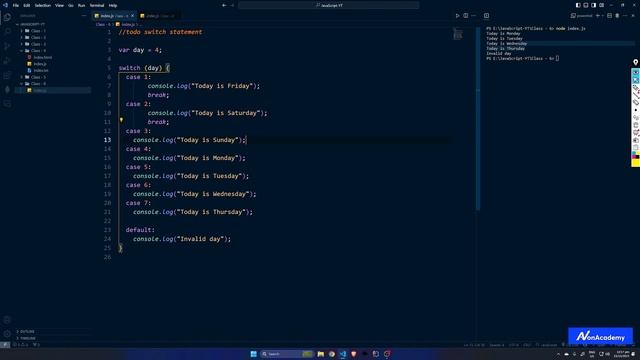Click 'var day = 4;' code line
Image resolution: width=640 pixels, height=360 pixels.
[140, 50]
